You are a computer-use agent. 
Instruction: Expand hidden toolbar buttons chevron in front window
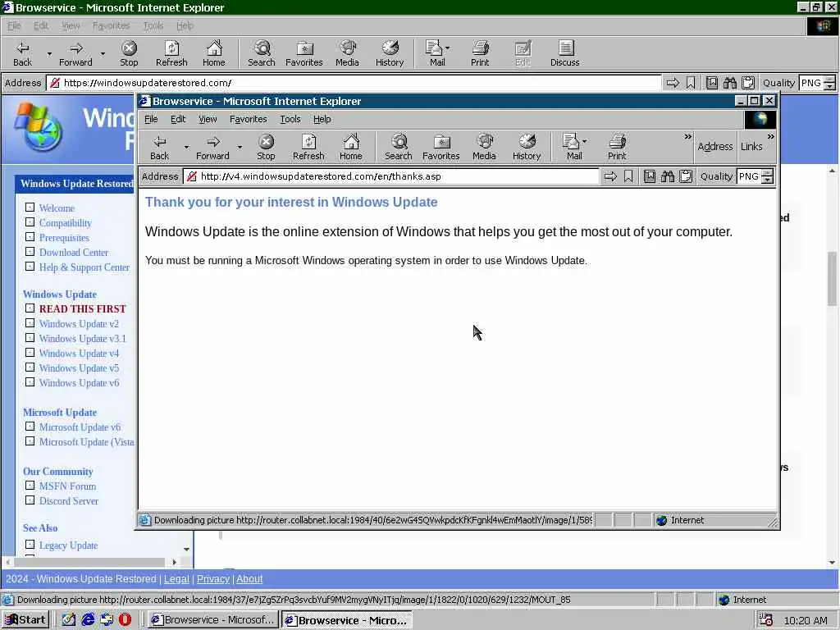coord(688,137)
